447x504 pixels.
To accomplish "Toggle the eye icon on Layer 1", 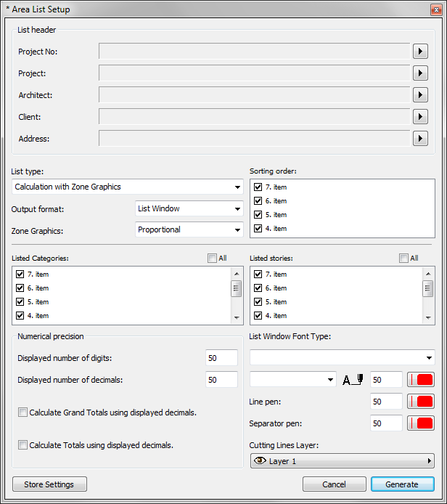I will (259, 461).
